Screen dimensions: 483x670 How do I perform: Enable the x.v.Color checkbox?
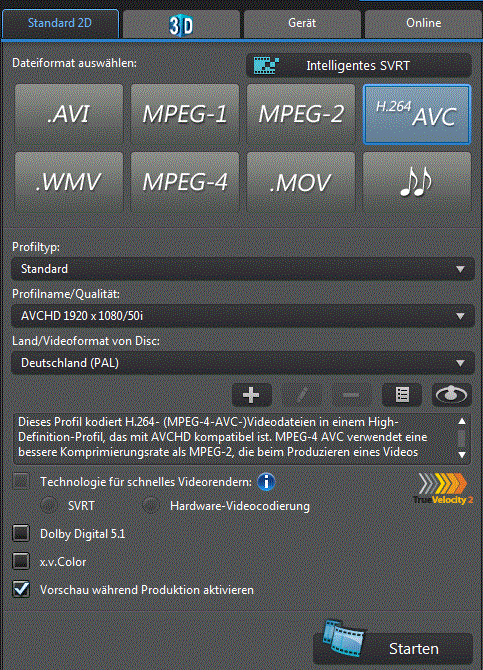[x=21, y=561]
